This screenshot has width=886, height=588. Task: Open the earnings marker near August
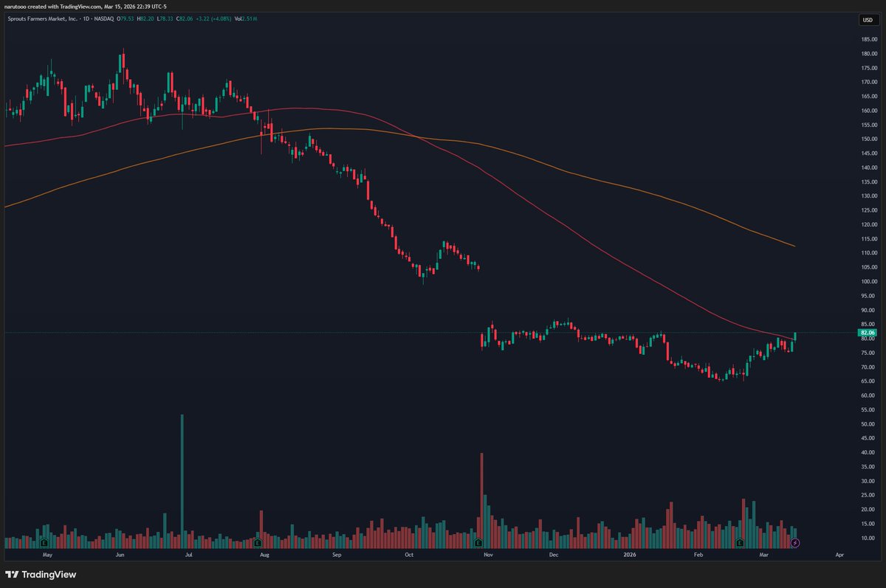[x=259, y=542]
